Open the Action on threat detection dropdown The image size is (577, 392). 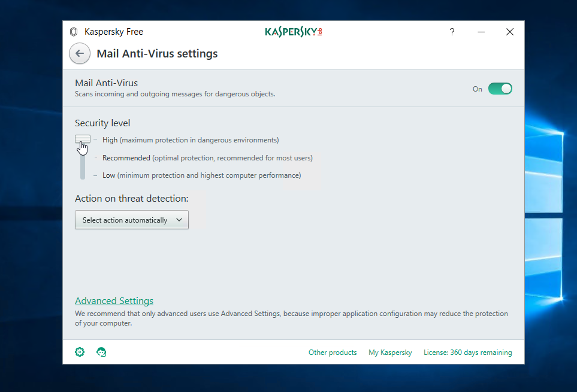coord(132,220)
